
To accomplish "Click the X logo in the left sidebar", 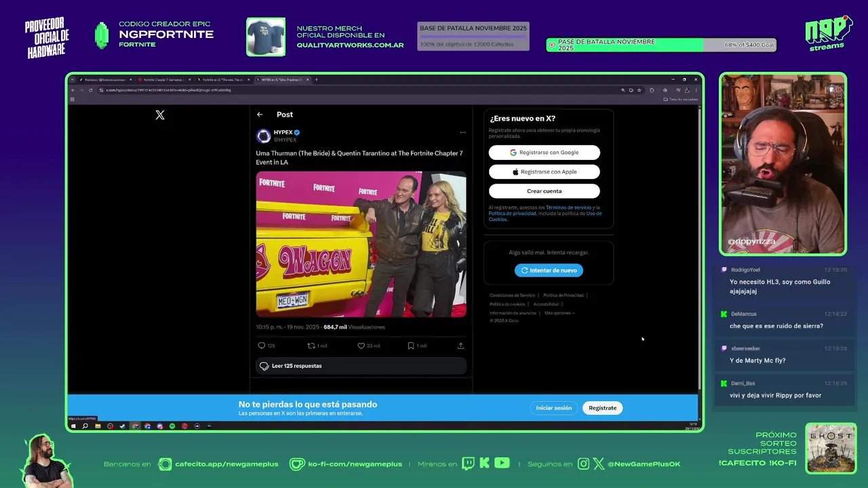I will click(160, 115).
